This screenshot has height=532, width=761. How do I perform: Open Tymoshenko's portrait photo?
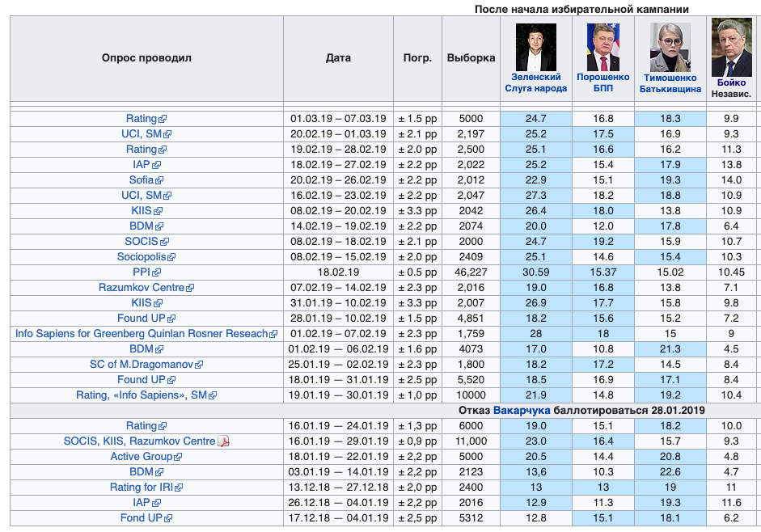[670, 47]
